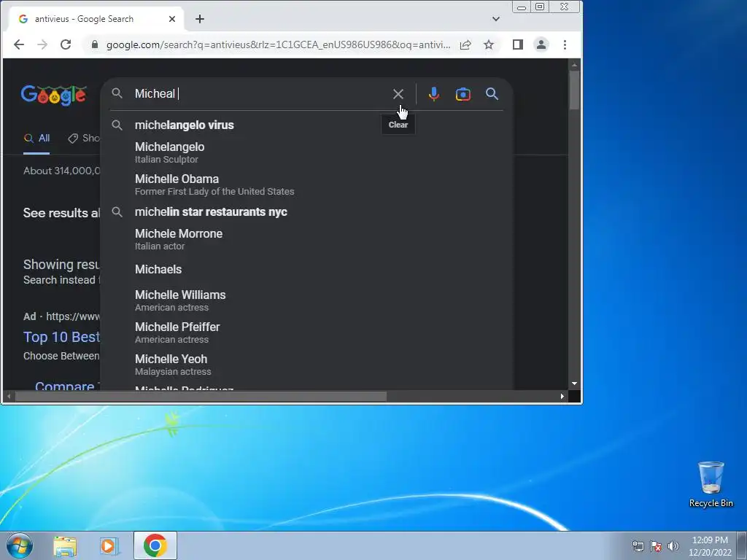Choose 'michelin star restaurants nyc' suggestion
The height and width of the screenshot is (560, 747).
pos(306,212)
